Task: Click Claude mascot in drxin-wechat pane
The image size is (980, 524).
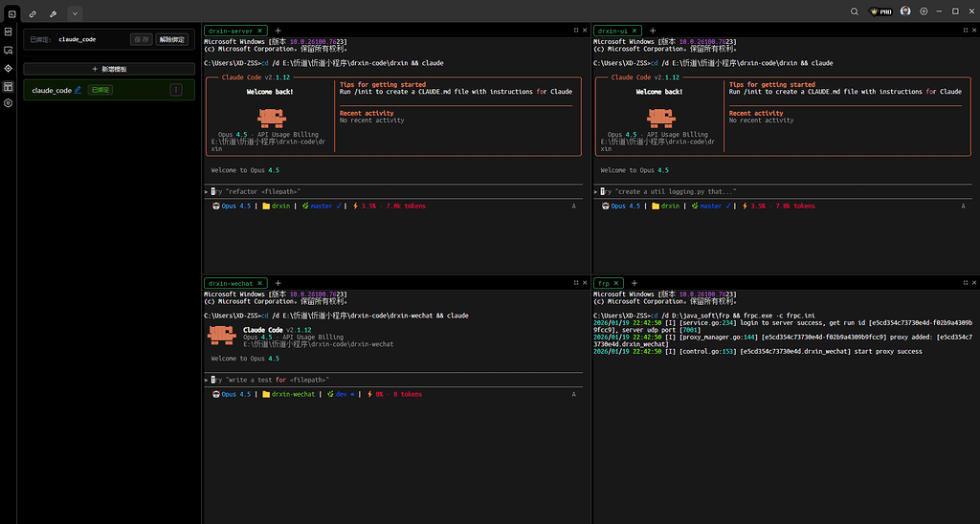Action: pos(222,336)
